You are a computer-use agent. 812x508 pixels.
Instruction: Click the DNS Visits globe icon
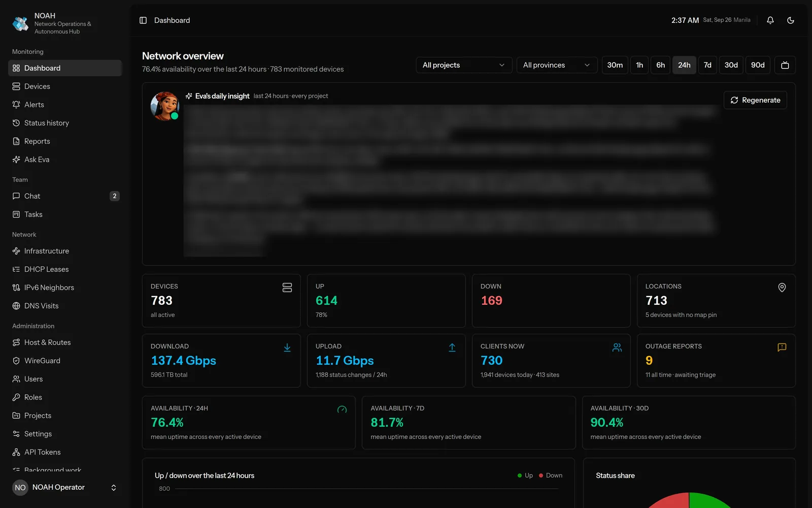[x=16, y=306]
